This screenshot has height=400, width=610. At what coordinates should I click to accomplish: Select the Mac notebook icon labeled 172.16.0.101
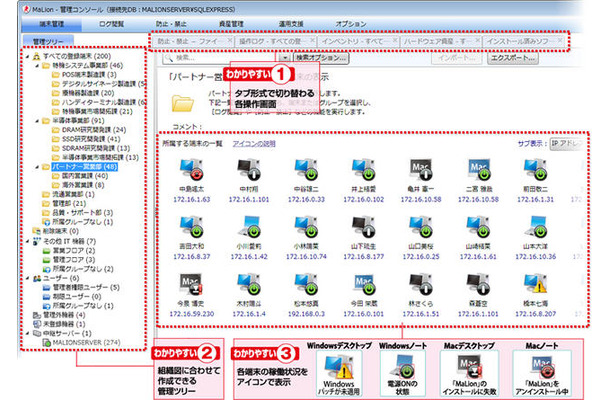tap(363, 284)
